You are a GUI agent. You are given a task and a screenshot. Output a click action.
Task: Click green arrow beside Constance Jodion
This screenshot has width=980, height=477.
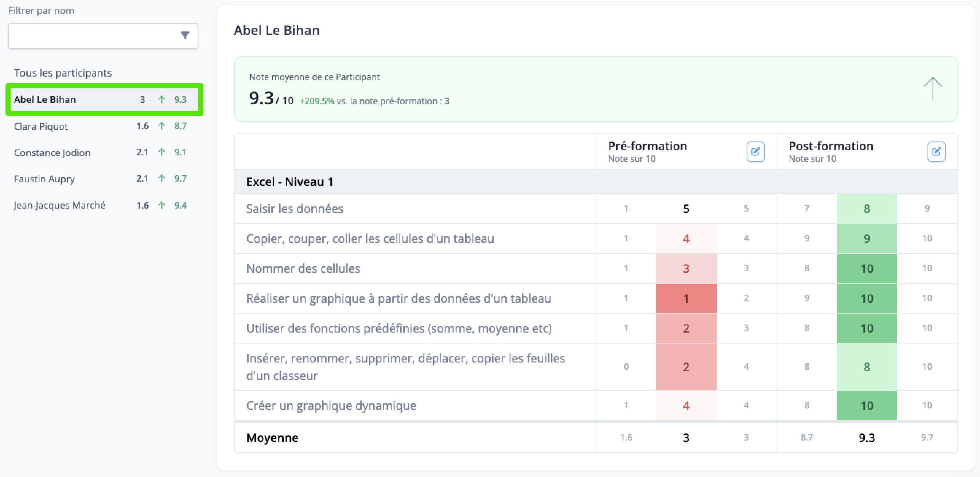(x=162, y=152)
